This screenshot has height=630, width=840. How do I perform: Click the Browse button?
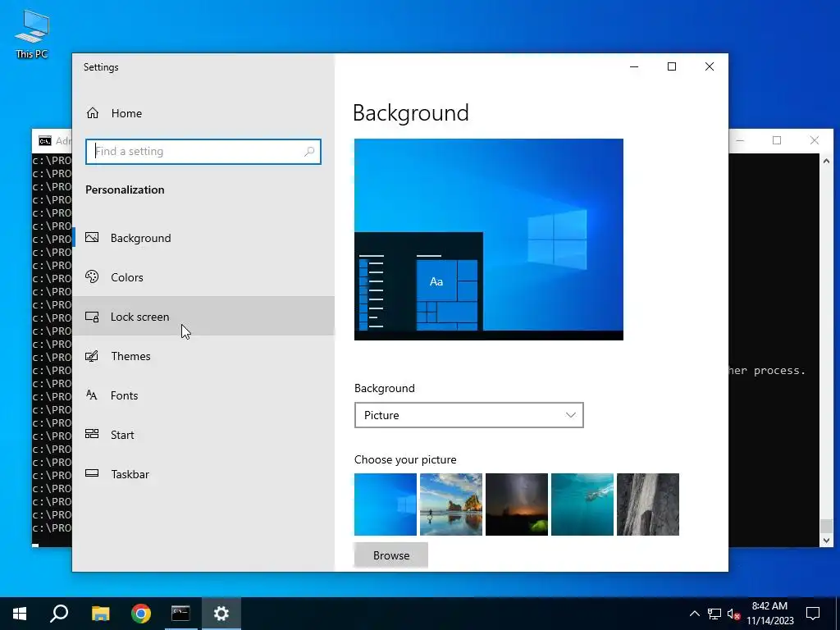pyautogui.click(x=391, y=555)
